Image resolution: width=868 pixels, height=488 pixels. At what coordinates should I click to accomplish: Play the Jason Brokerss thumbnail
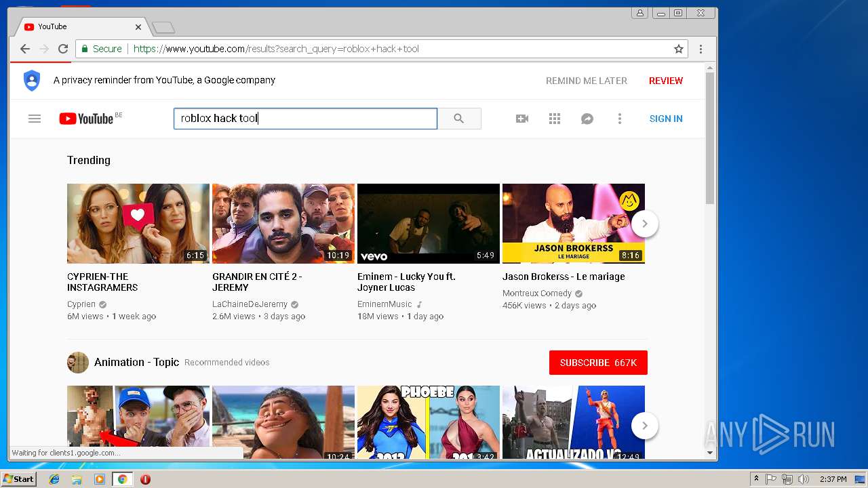(574, 224)
